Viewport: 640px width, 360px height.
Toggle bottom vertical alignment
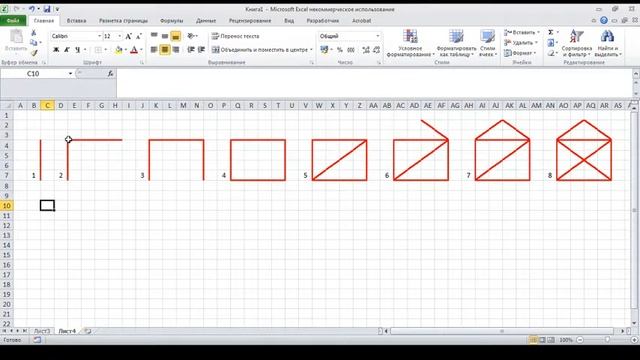coord(176,36)
